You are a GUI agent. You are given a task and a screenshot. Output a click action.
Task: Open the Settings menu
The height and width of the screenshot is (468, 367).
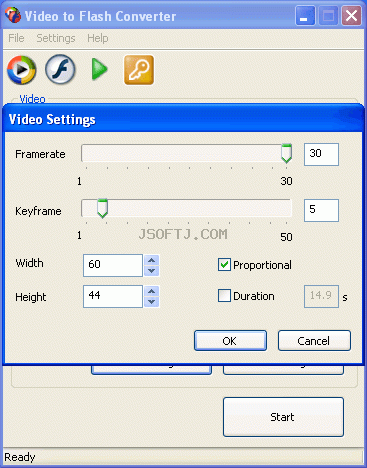[56, 38]
